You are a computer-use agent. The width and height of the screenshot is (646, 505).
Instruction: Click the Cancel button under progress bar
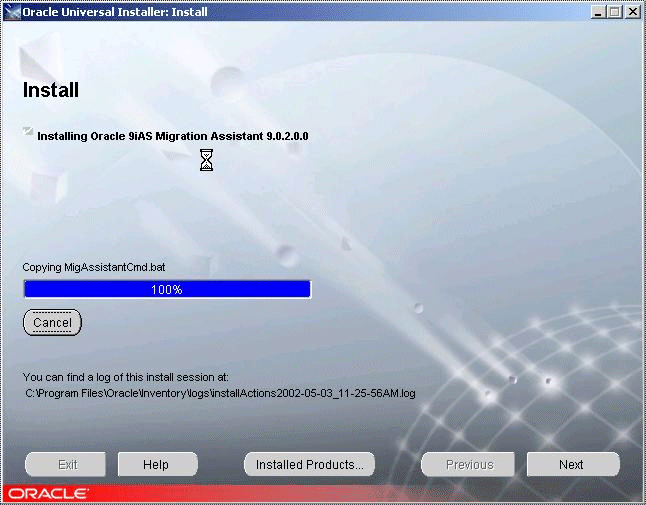pos(52,322)
